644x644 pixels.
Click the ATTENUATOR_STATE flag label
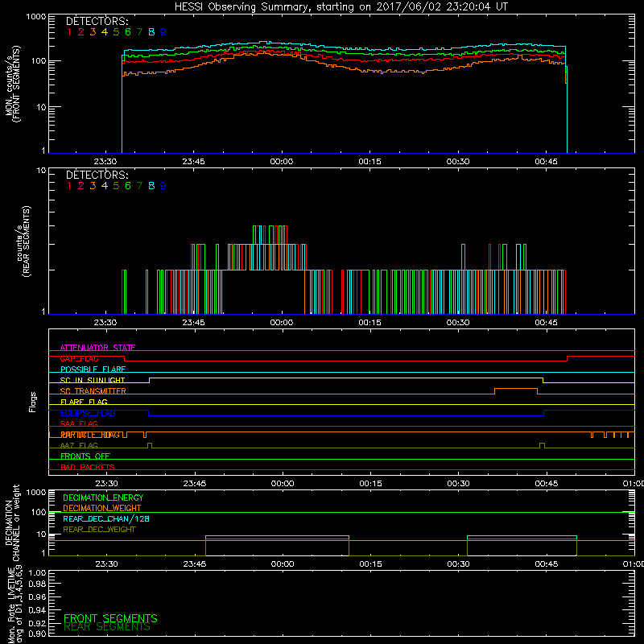pos(97,348)
